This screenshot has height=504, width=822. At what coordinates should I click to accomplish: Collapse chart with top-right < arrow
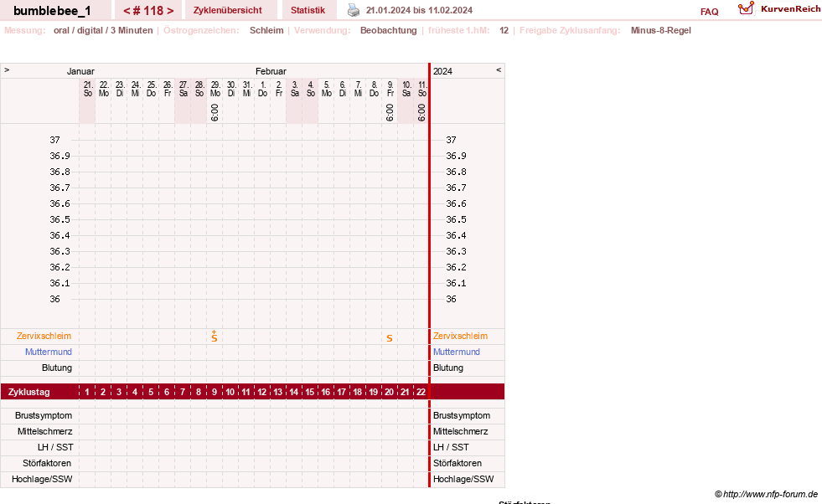499,69
